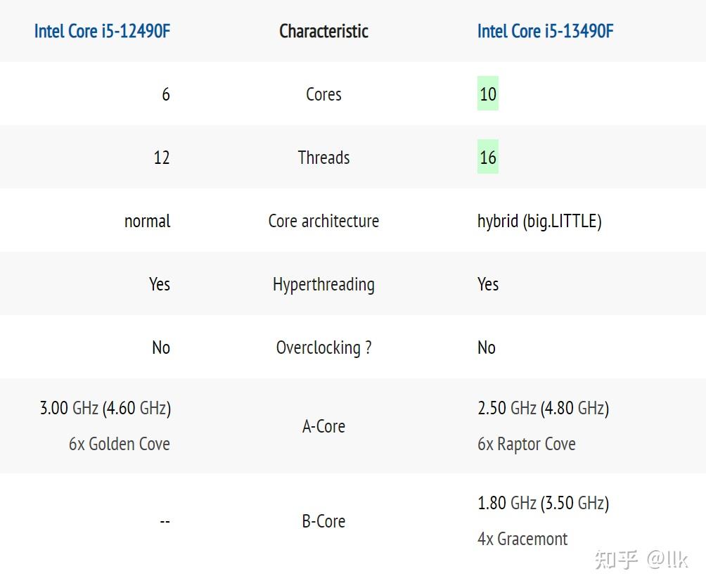Click the Zhihu watermark logo
The image size is (706, 588).
pos(616,560)
